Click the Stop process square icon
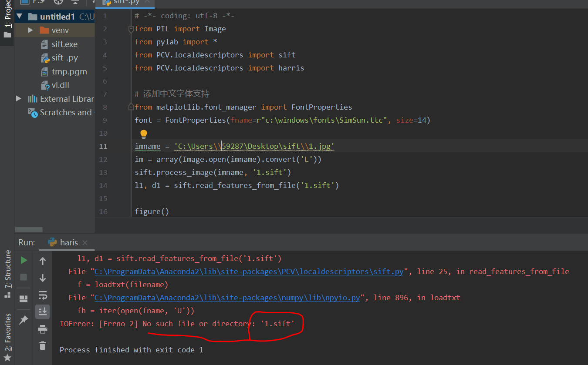588x365 pixels. 24,277
